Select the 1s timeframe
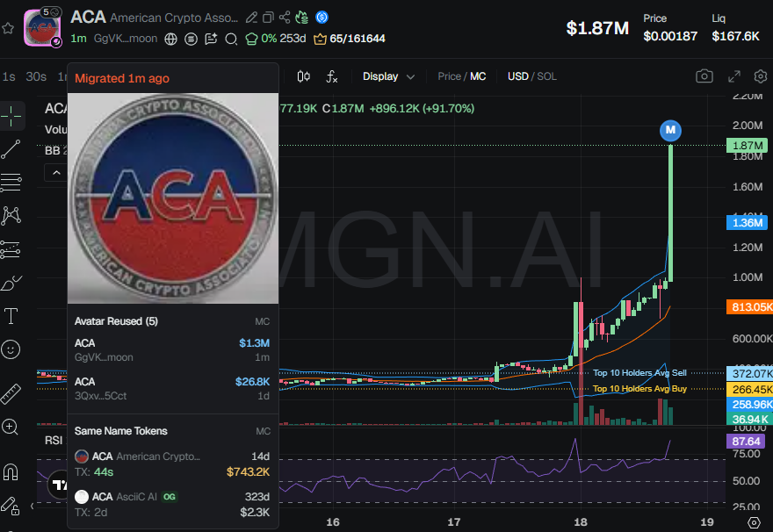 point(9,77)
